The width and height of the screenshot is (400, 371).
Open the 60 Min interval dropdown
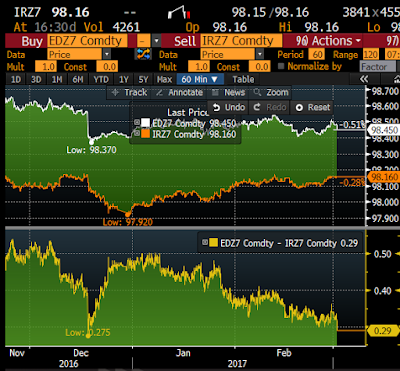click(x=200, y=79)
